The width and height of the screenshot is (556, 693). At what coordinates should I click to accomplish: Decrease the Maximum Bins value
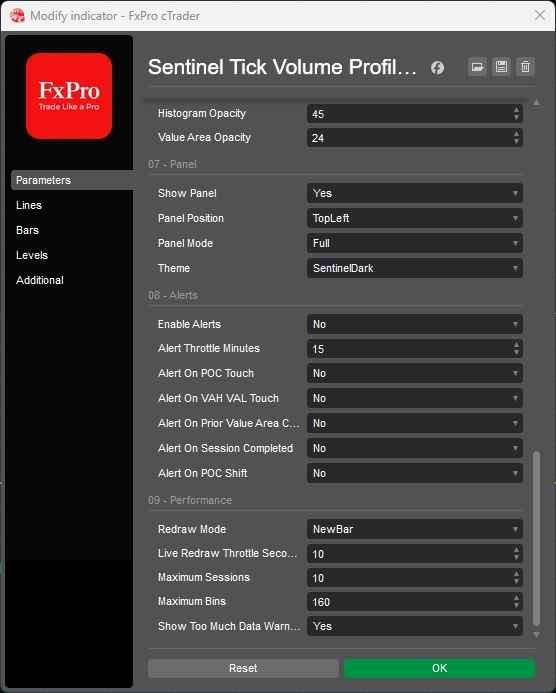(x=516, y=605)
